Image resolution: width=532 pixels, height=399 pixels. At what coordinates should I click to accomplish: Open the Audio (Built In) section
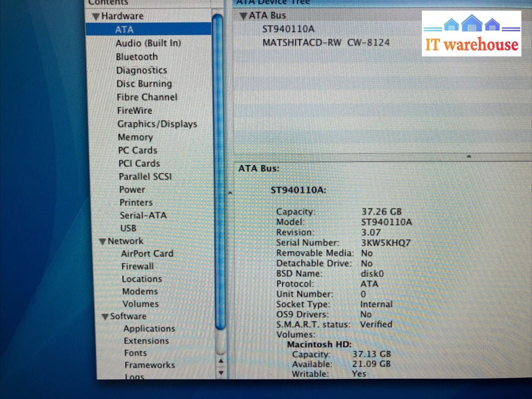pos(148,43)
